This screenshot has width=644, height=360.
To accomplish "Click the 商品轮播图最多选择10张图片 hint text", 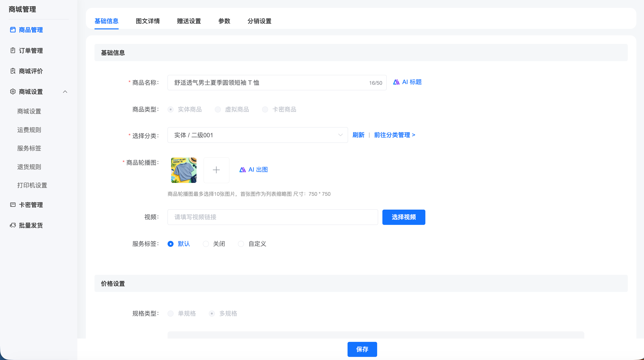I will tap(249, 194).
